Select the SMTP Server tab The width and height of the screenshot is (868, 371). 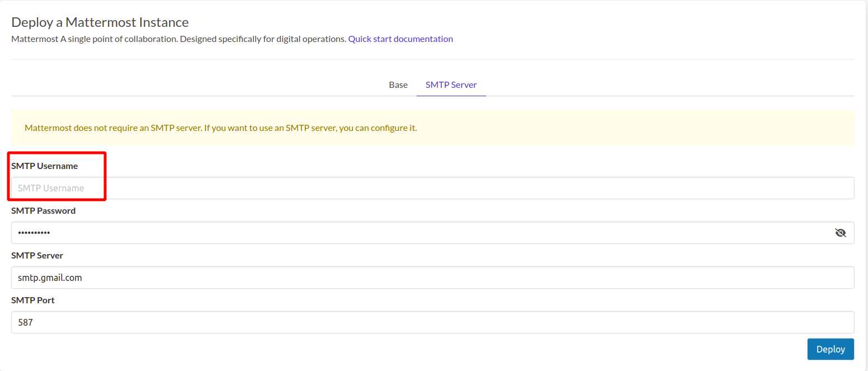[x=451, y=84]
